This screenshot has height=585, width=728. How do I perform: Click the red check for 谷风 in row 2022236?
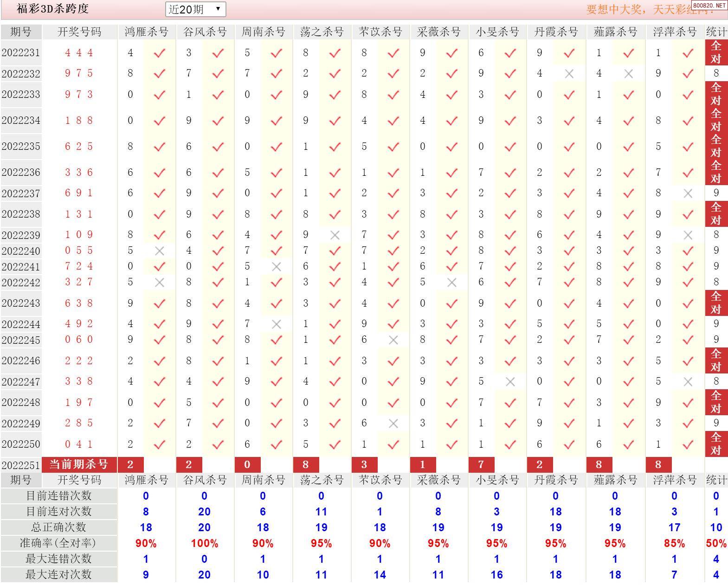pyautogui.click(x=218, y=173)
